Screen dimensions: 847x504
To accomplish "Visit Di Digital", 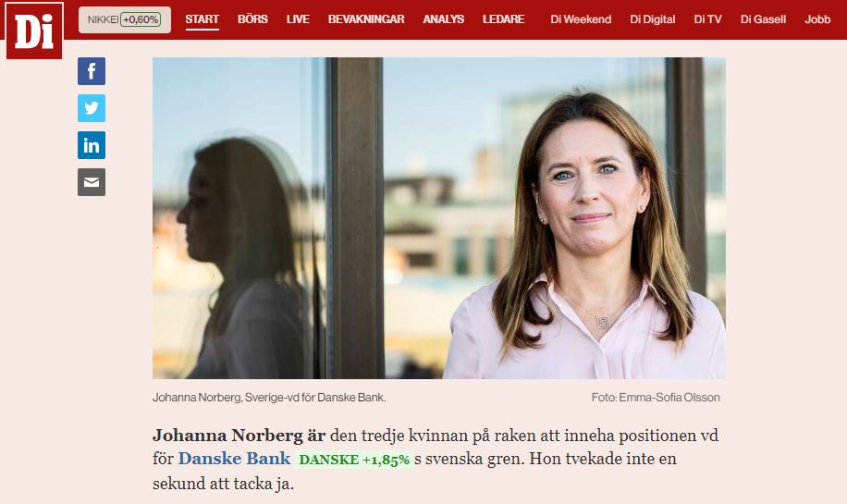I will (x=653, y=19).
